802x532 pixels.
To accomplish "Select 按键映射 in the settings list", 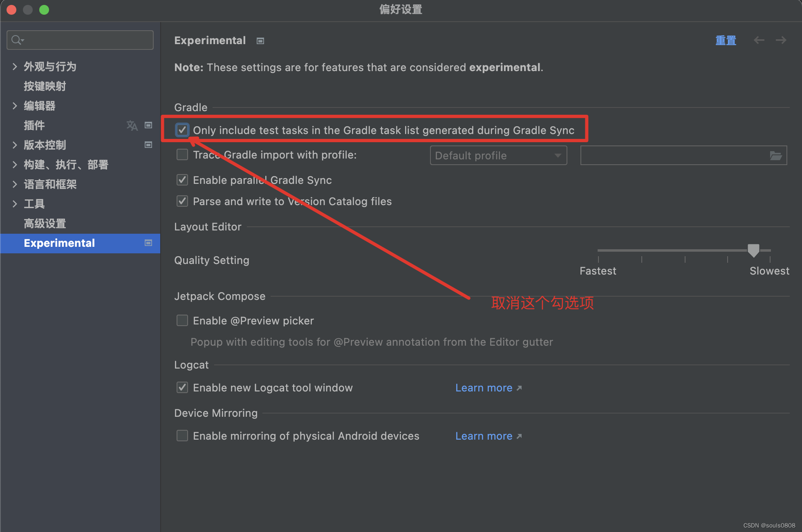I will [45, 86].
